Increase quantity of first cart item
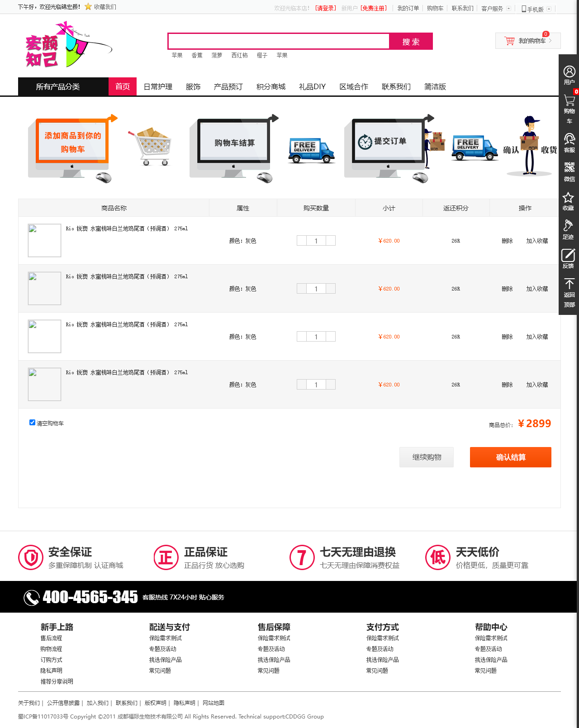 coord(331,241)
